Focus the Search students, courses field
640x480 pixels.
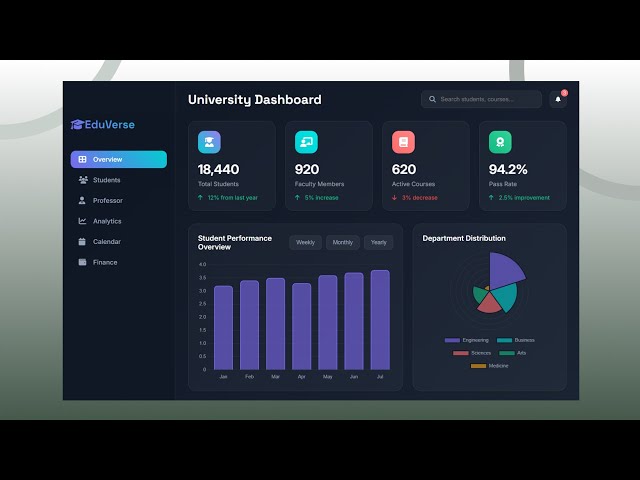(481, 99)
